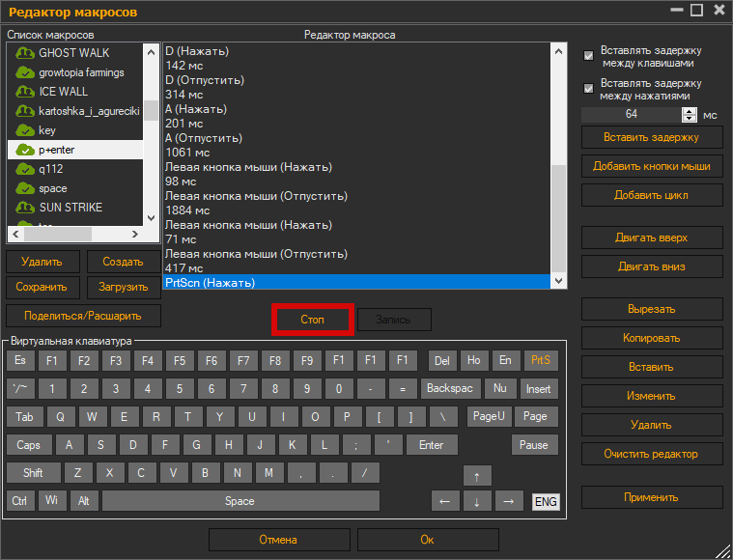
Task: Click the Tab key on virtual keyboard
Action: [x=25, y=416]
